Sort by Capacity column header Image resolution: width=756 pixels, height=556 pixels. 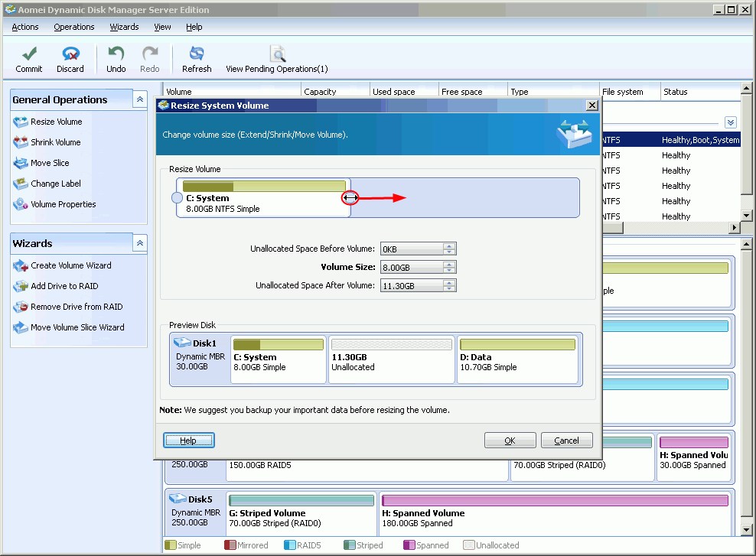pyautogui.click(x=336, y=92)
